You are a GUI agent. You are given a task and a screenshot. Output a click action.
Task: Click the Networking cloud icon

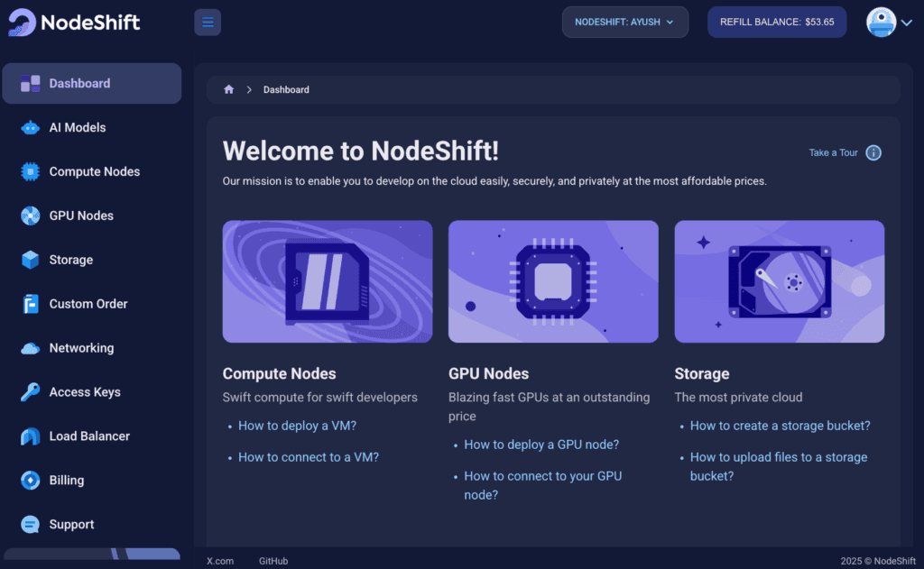pos(30,348)
